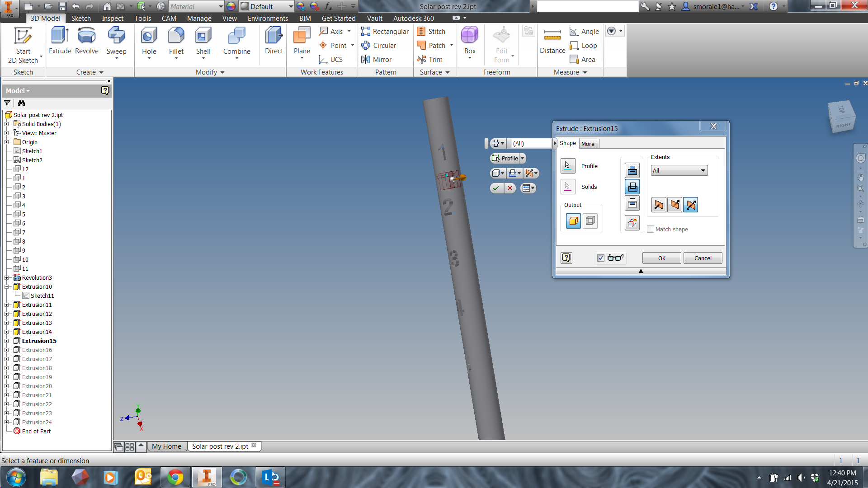
Task: Open the More tab in Extrude dialog
Action: tap(589, 143)
